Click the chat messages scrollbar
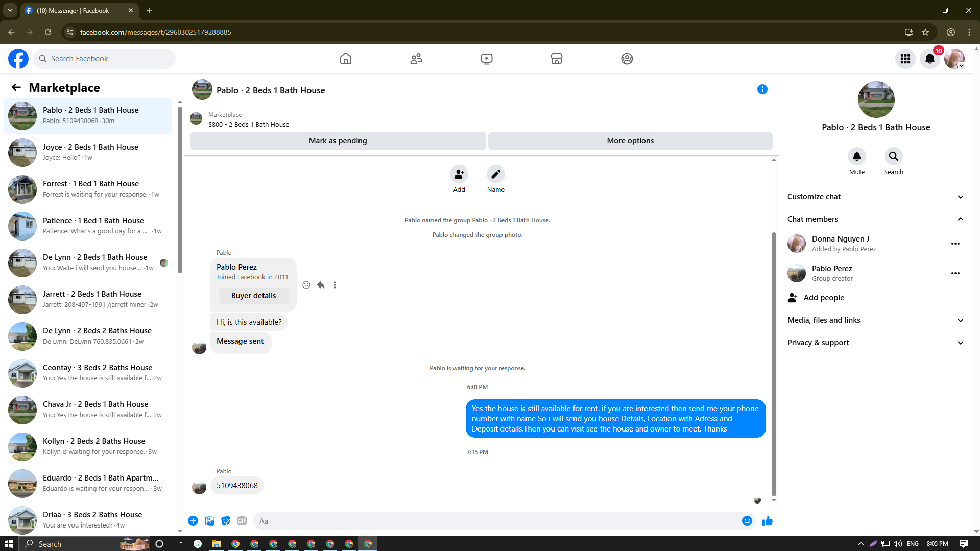 pos(774,364)
